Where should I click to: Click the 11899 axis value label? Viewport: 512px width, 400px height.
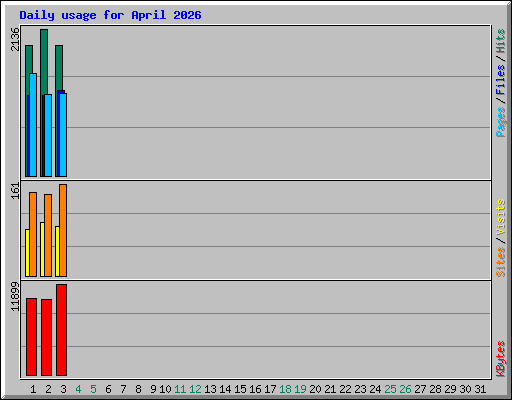pyautogui.click(x=15, y=296)
